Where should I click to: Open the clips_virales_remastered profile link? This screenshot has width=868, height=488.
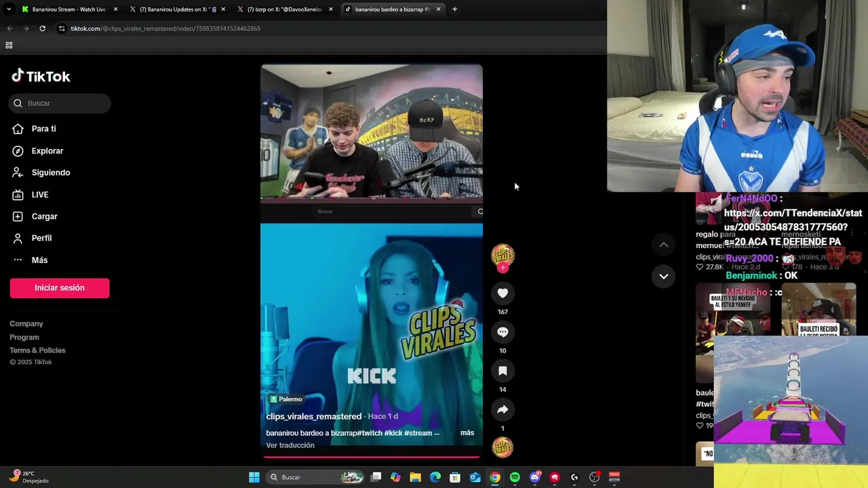tap(313, 416)
